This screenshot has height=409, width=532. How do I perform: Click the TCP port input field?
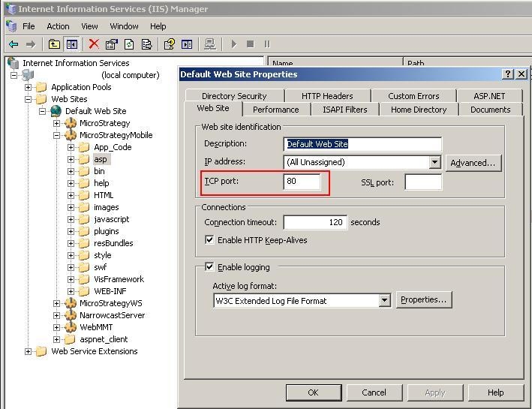302,181
